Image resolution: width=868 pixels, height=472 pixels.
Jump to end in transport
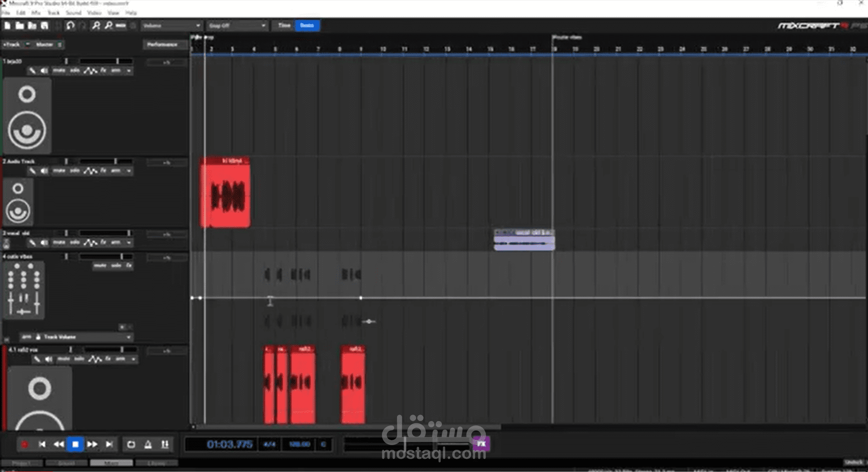[109, 444]
